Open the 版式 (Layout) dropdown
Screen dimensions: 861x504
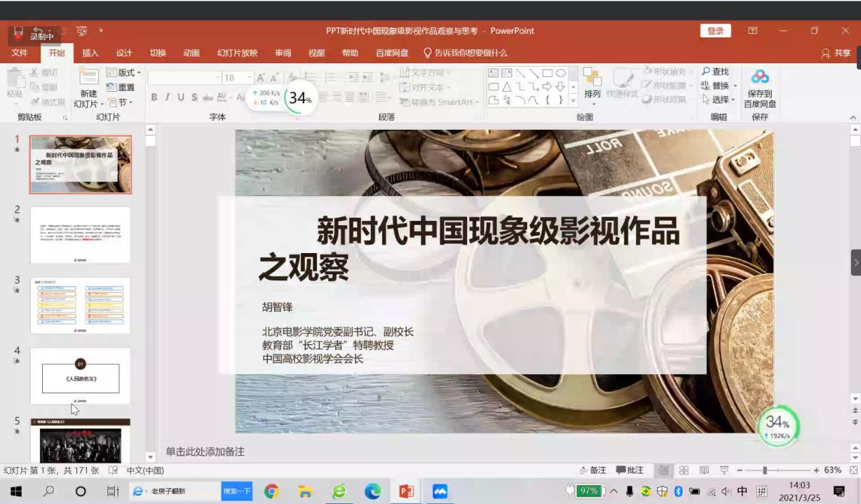pyautogui.click(x=124, y=73)
